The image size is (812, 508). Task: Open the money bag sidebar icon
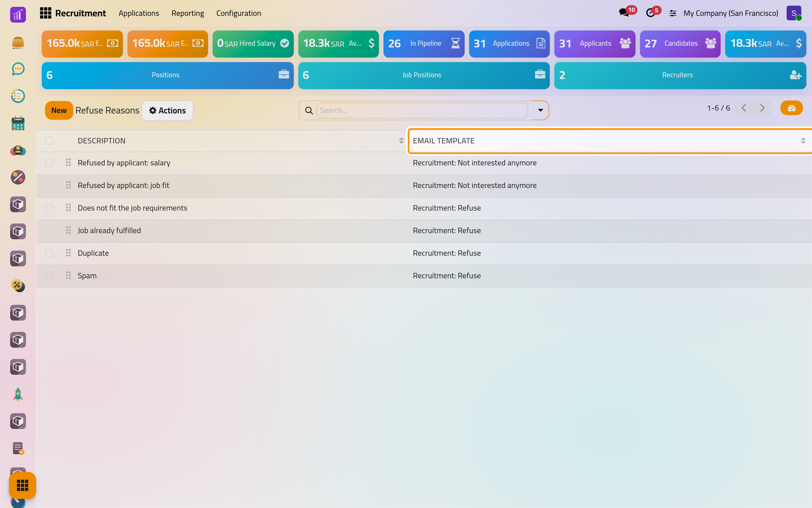pyautogui.click(x=18, y=42)
